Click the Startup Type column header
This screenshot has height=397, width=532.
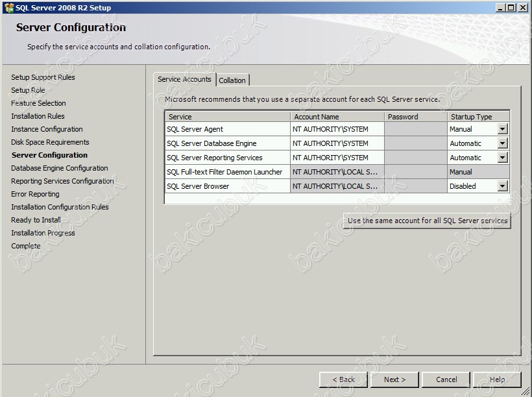click(x=478, y=117)
